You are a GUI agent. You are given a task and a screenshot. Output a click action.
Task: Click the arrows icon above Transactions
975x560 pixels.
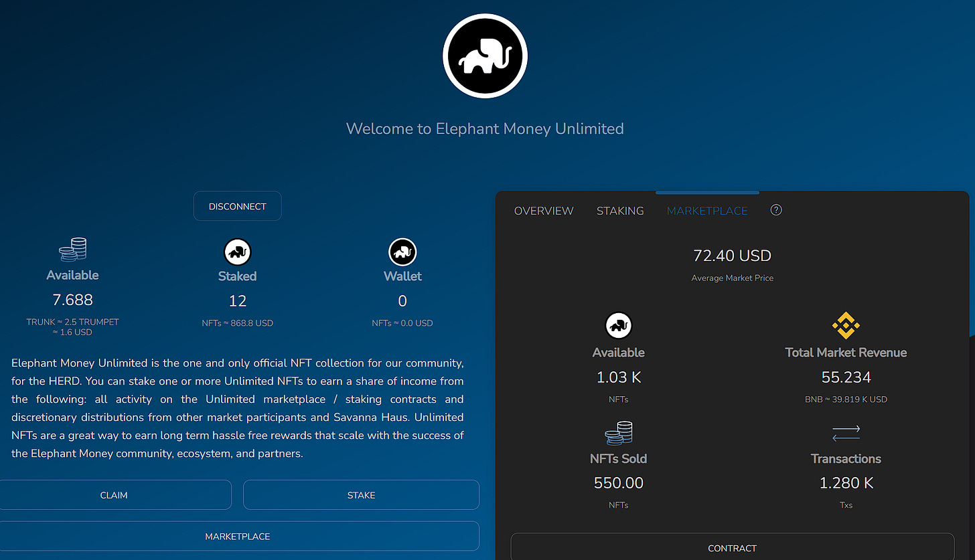click(846, 434)
